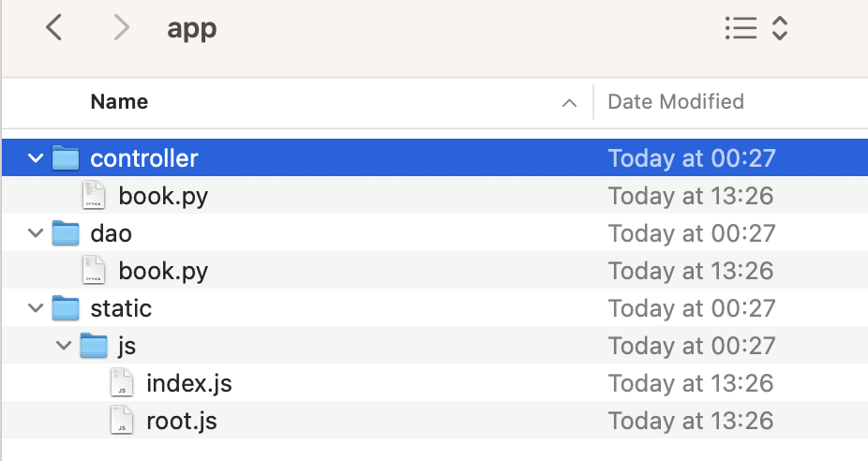Select the static folder icon

[x=66, y=308]
